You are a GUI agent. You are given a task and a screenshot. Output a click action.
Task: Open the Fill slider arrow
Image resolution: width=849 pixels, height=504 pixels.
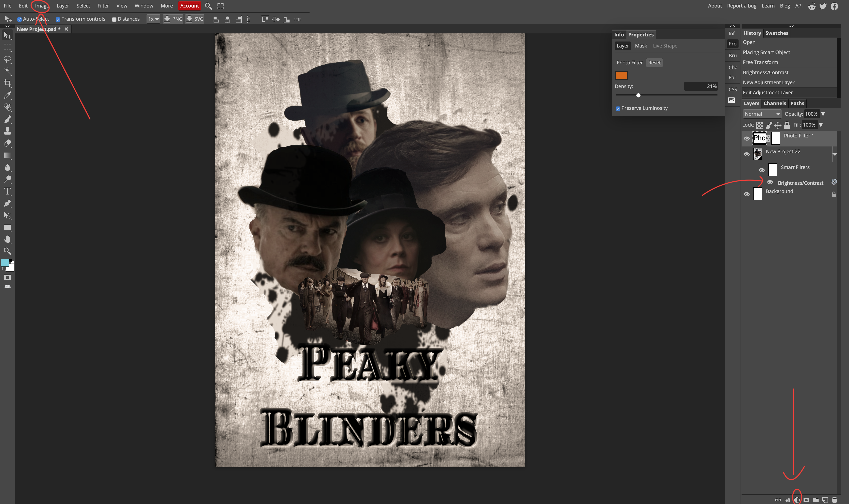(x=821, y=125)
